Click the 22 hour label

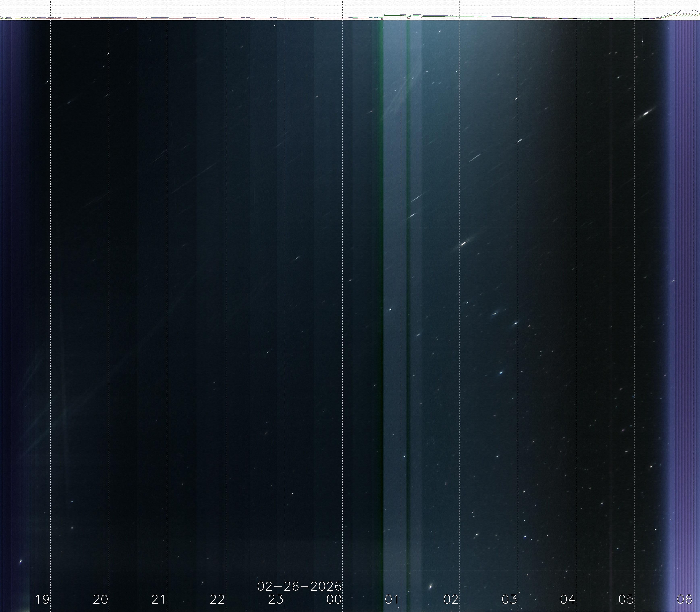coord(217,599)
